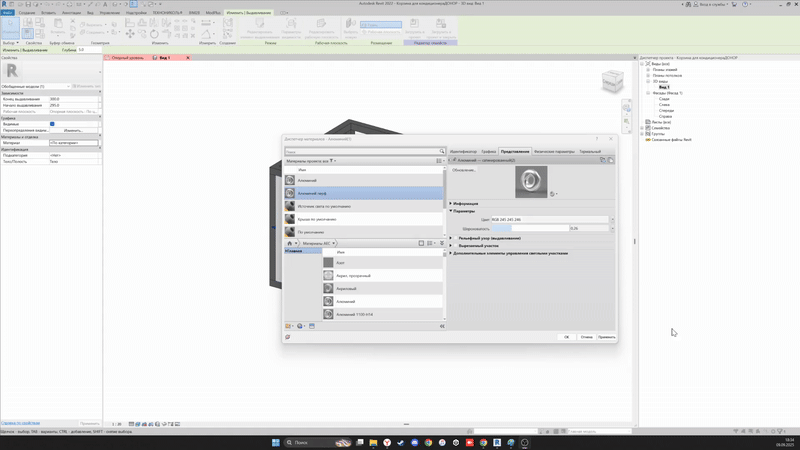
Task: Open the dropdown arrow beside the 0.26 roughness value
Action: point(612,229)
